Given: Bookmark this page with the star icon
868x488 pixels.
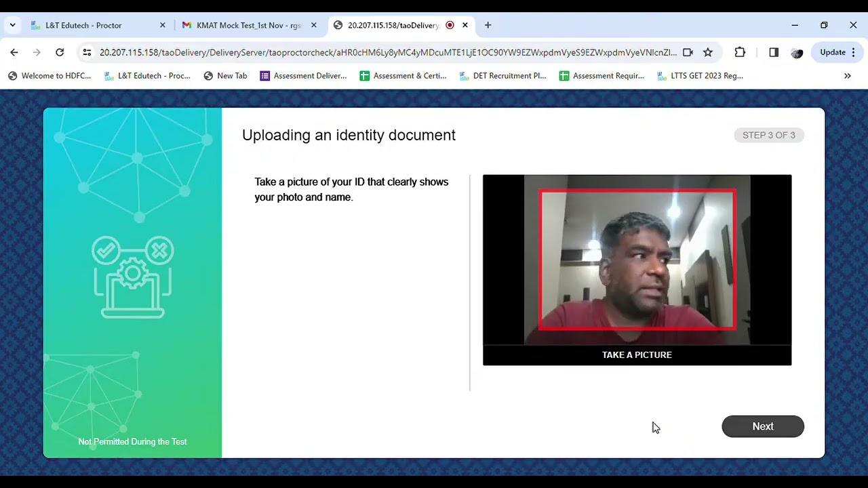Looking at the screenshot, I should click(x=708, y=52).
